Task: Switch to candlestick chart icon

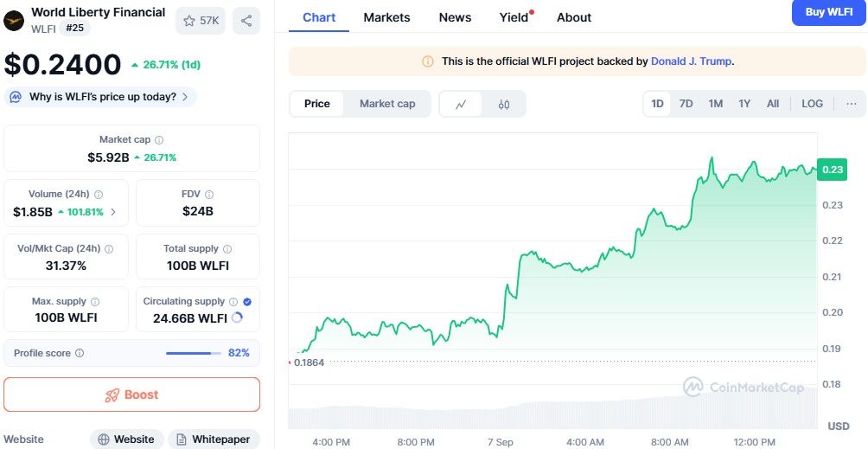Action: click(x=504, y=104)
